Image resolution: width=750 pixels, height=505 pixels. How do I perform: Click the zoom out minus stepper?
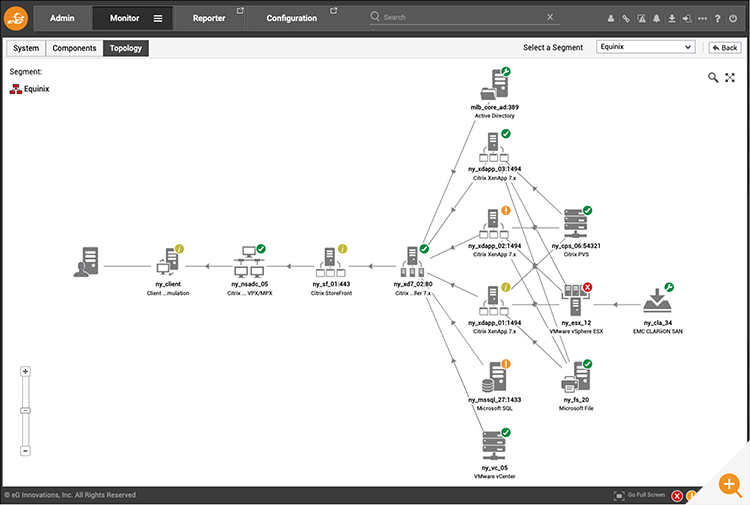click(25, 450)
